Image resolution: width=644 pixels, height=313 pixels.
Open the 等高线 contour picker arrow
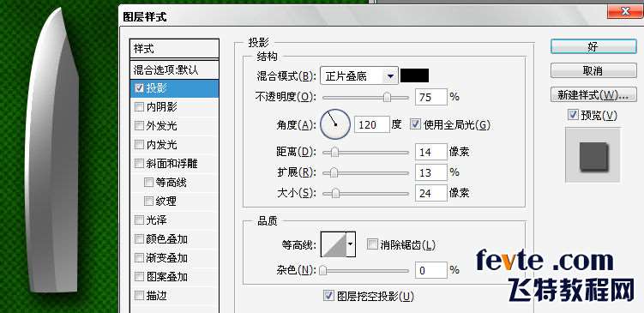click(351, 244)
